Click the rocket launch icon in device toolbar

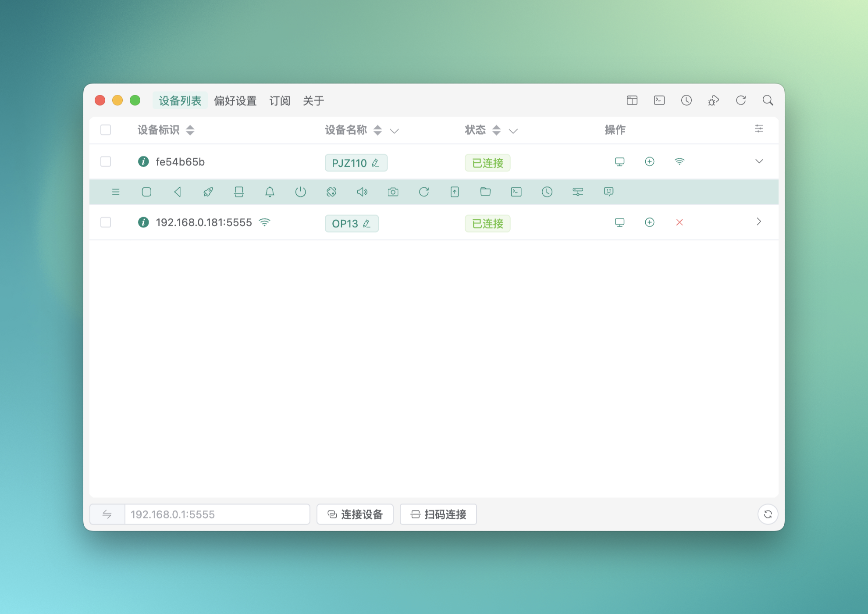tap(208, 192)
